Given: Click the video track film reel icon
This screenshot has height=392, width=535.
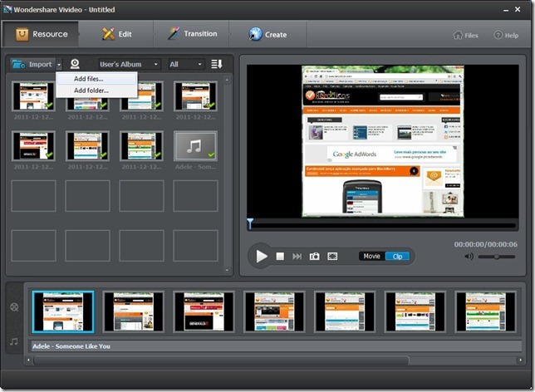Looking at the screenshot, I should click(x=14, y=307).
